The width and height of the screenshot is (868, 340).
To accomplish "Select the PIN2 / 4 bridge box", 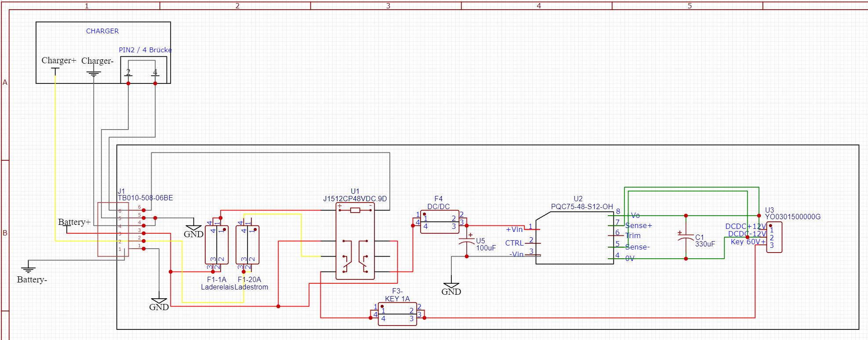I will (144, 70).
